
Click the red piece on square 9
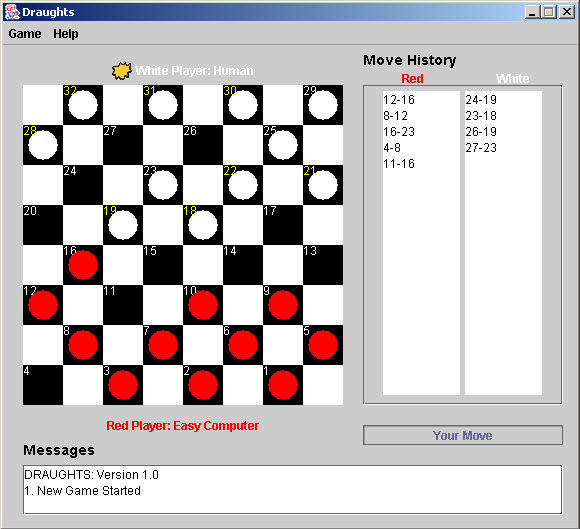pyautogui.click(x=283, y=305)
